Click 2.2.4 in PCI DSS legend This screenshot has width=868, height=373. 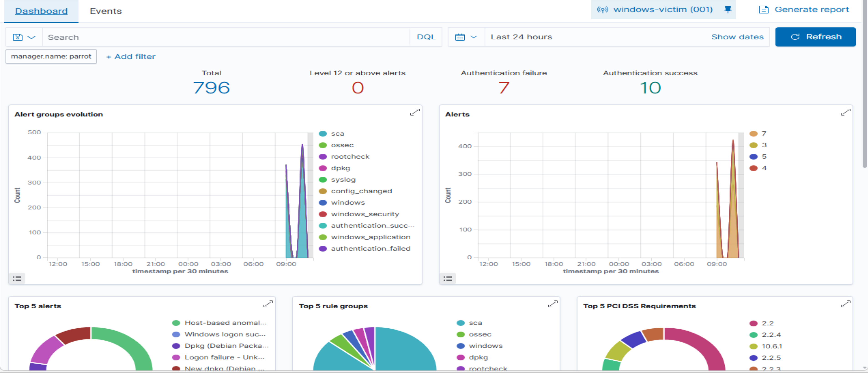(x=771, y=335)
